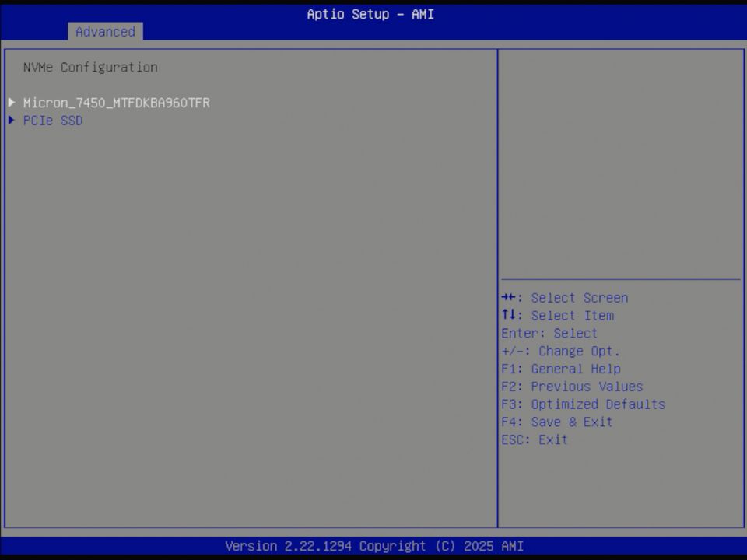
Task: Click the help panel divider line
Action: click(x=620, y=278)
